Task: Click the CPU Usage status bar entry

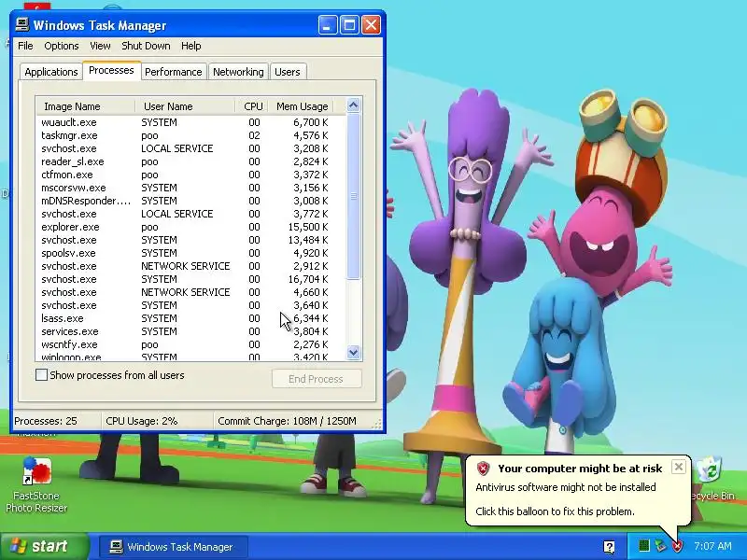Action: click(142, 421)
